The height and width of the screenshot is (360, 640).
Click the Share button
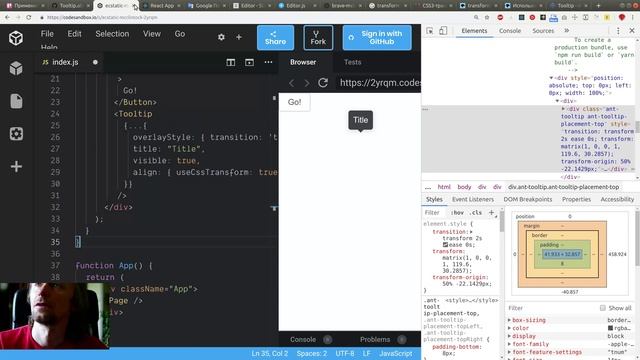[276, 38]
